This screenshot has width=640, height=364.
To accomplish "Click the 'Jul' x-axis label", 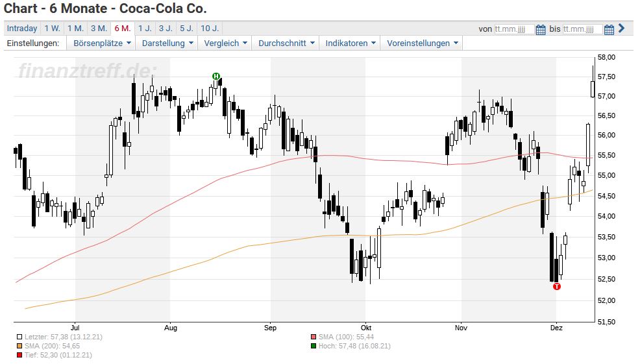I will tap(75, 328).
